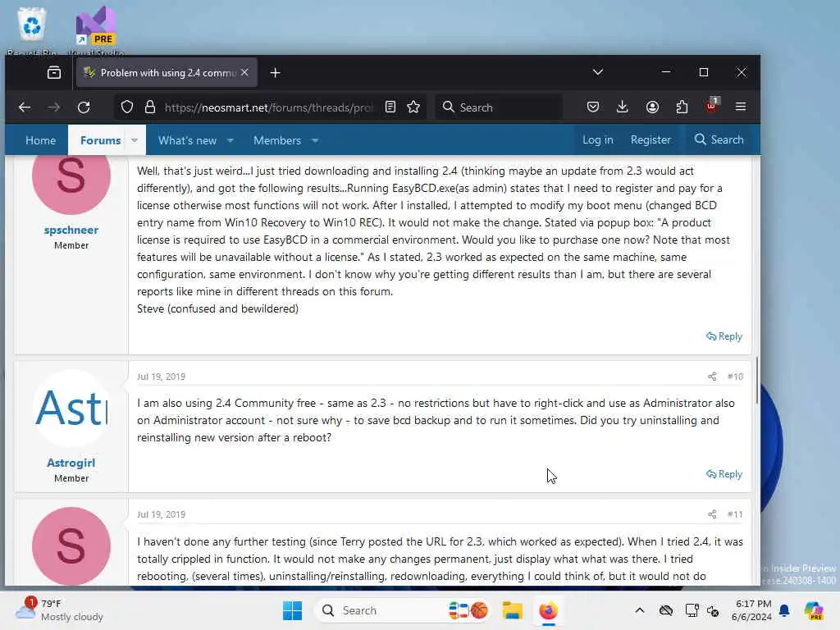Reply to spschneer's 'confused and bewildered' post
The height and width of the screenshot is (630, 840).
pos(724,336)
